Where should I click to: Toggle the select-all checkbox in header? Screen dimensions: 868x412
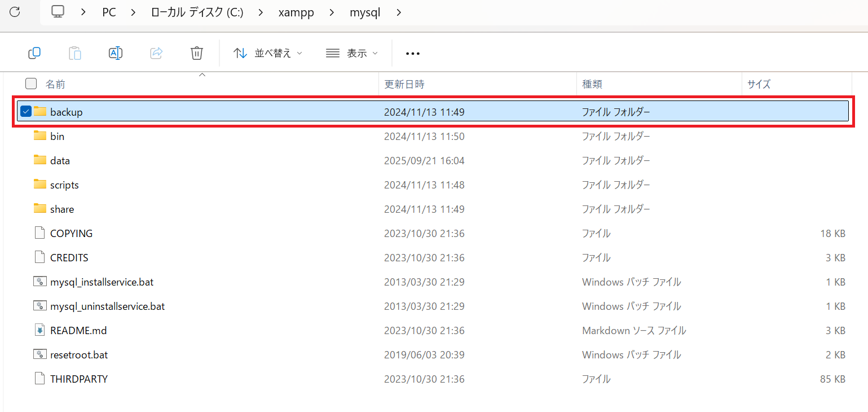click(31, 84)
